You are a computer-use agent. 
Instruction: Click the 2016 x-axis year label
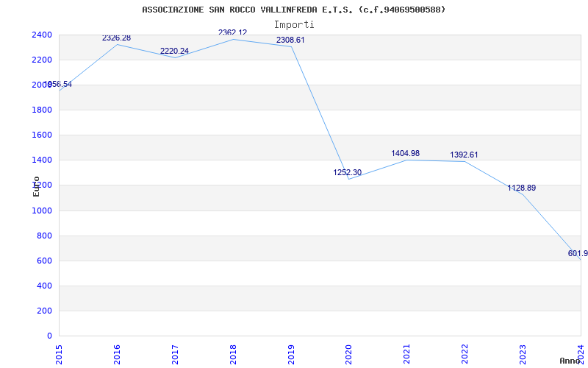point(117,354)
